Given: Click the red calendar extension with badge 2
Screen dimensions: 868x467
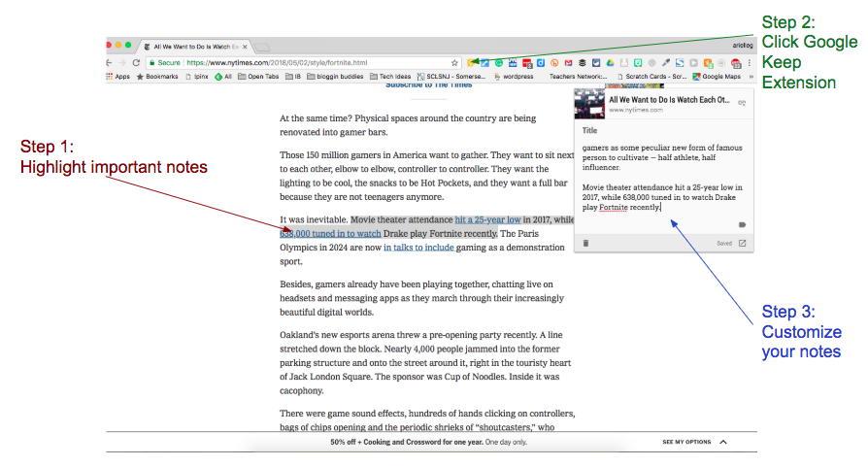Looking at the screenshot, I should pyautogui.click(x=527, y=63).
